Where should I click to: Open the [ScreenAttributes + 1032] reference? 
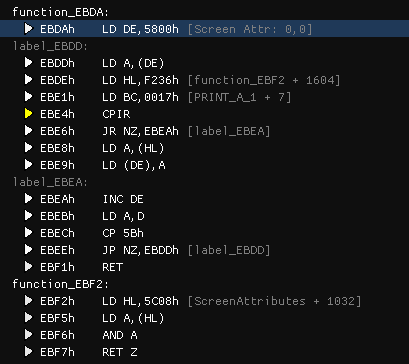[x=274, y=301]
